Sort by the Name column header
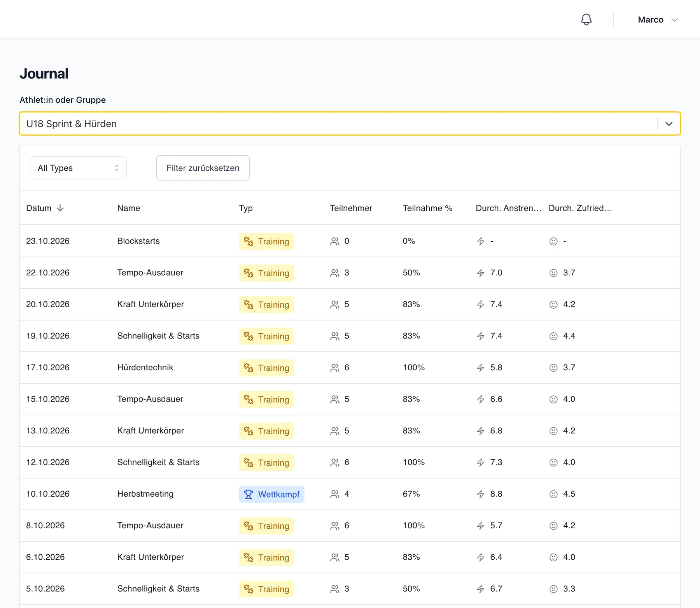 pos(129,208)
